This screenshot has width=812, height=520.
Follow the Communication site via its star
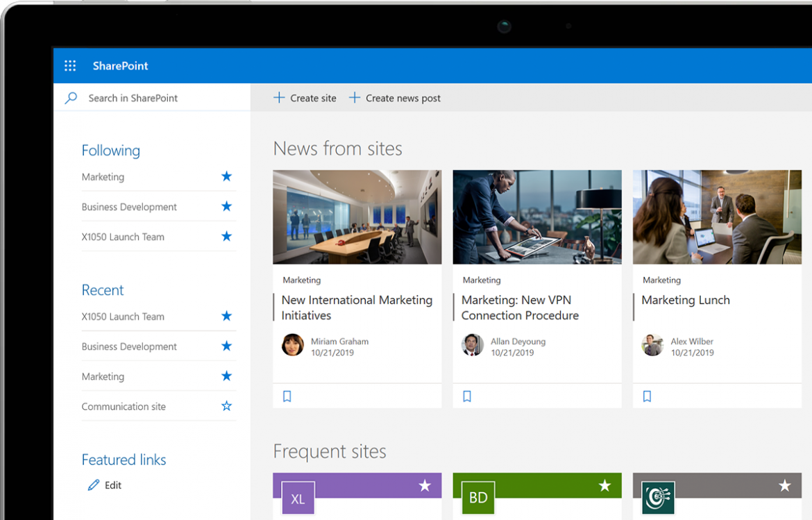tap(226, 406)
